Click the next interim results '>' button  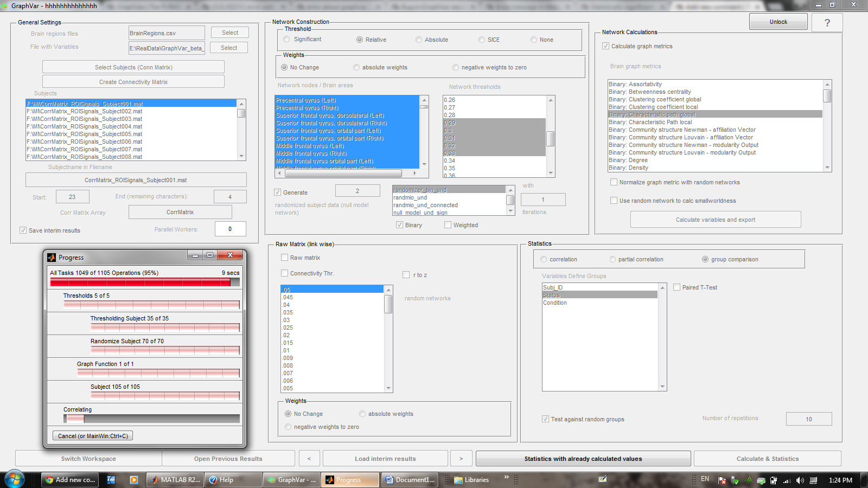pos(461,459)
